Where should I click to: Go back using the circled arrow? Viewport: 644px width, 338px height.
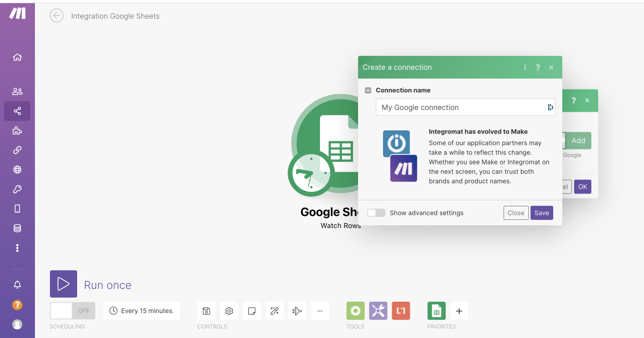click(x=57, y=16)
